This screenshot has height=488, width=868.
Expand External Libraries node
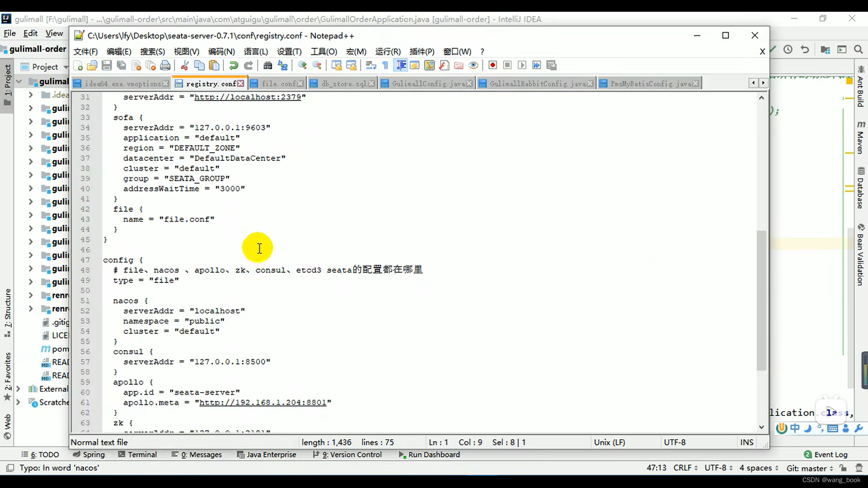18,389
